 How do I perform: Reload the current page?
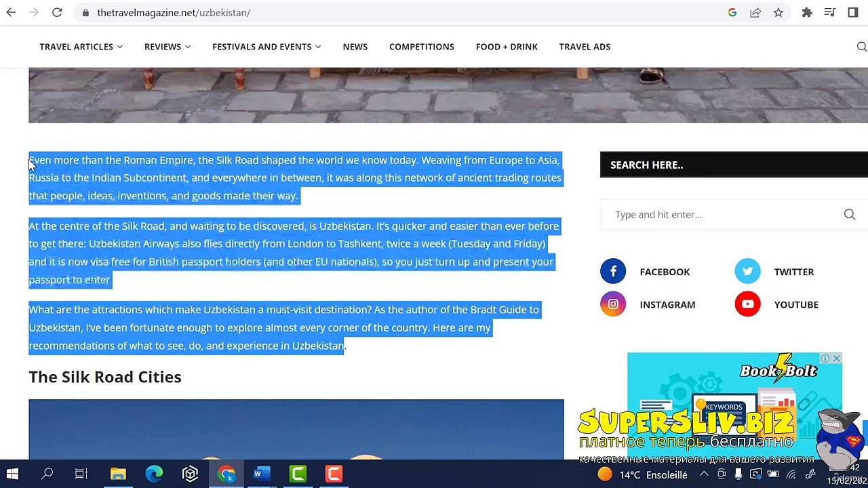click(x=57, y=12)
